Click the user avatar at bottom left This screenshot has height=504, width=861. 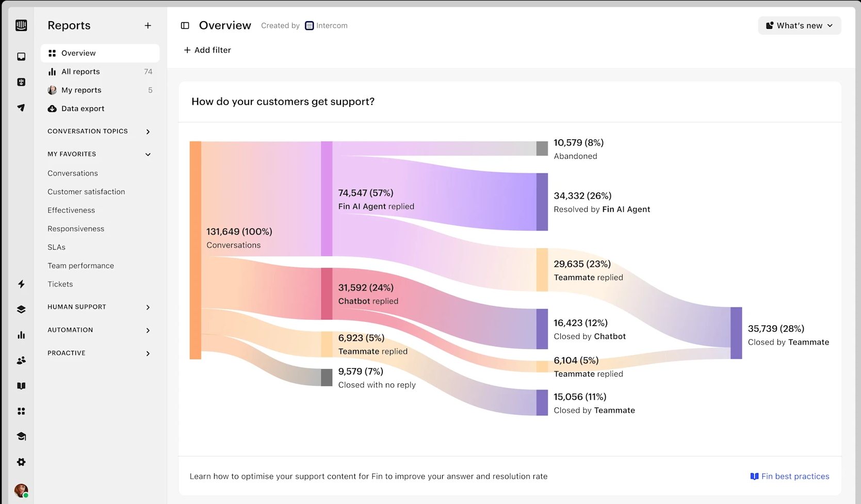(21, 490)
